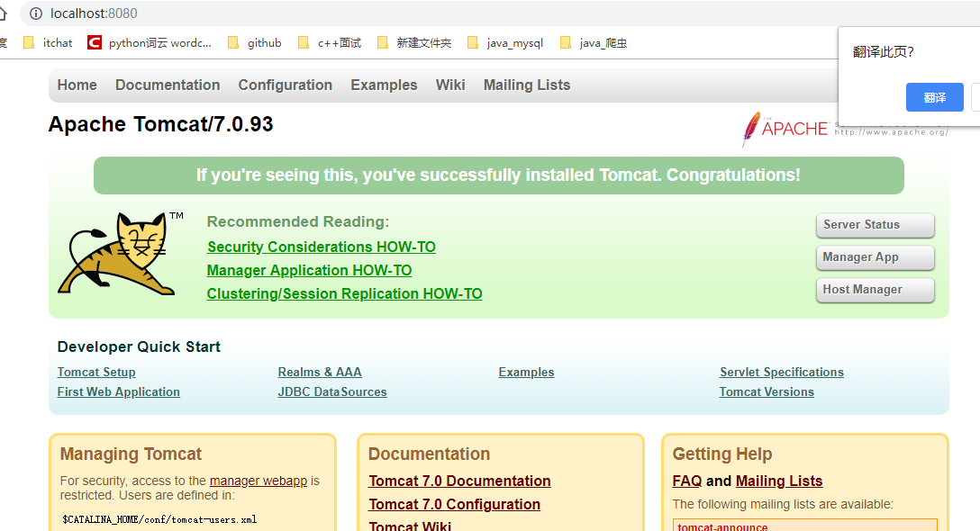
Task: Open Security Considerations HOW-TO link
Action: (x=322, y=247)
